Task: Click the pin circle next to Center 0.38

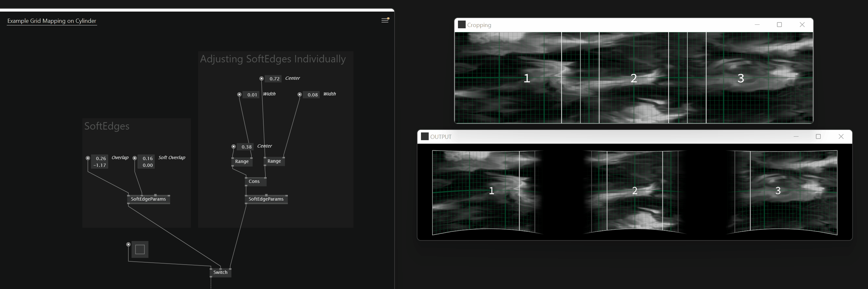Action: (233, 147)
